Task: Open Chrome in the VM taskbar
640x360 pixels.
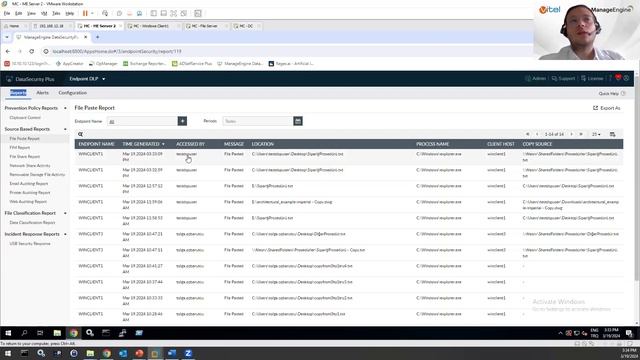Action: pos(73,333)
